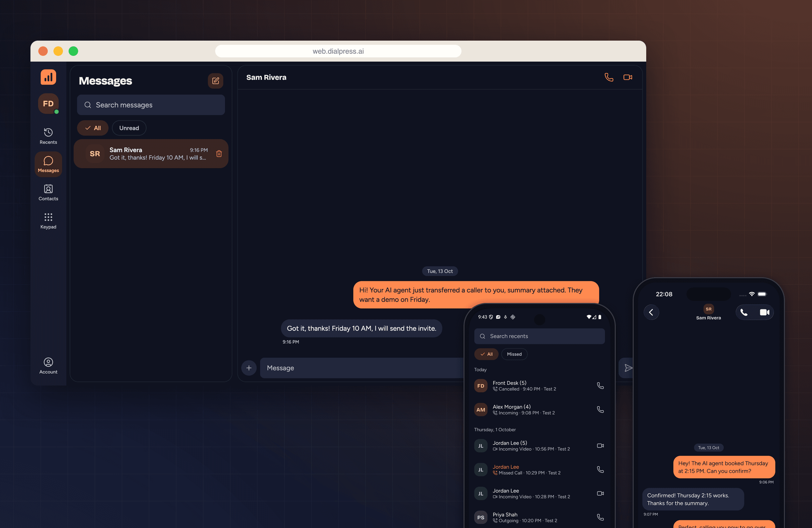Tap the Front Desk (5) entry on phone

[x=539, y=386]
